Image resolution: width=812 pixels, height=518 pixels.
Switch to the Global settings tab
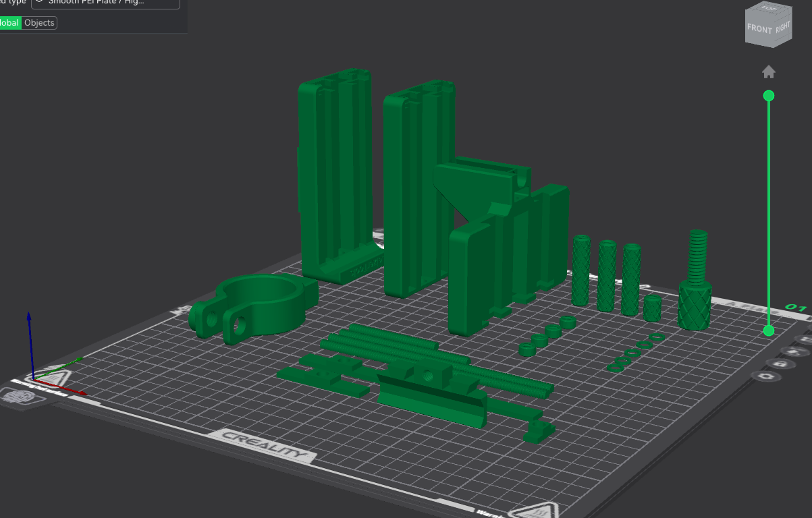click(9, 22)
